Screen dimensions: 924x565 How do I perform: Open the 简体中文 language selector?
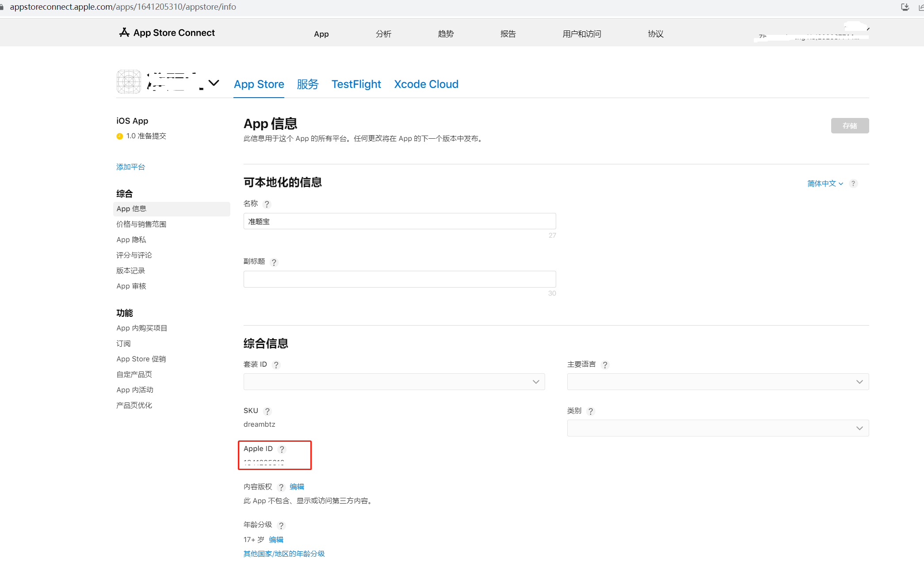tap(825, 183)
